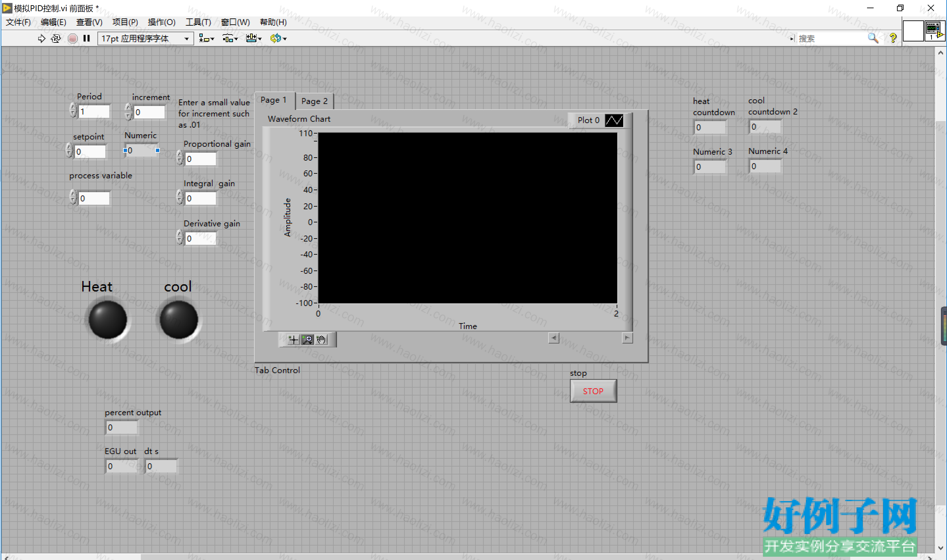Open the 查看(V) menu
This screenshot has width=947, height=560.
(89, 22)
